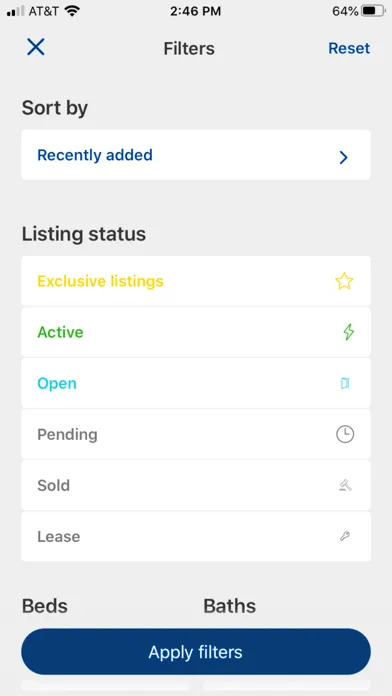Expand Sort by using the chevron arrow
Screen dimensions: 392x696
pyautogui.click(x=343, y=157)
